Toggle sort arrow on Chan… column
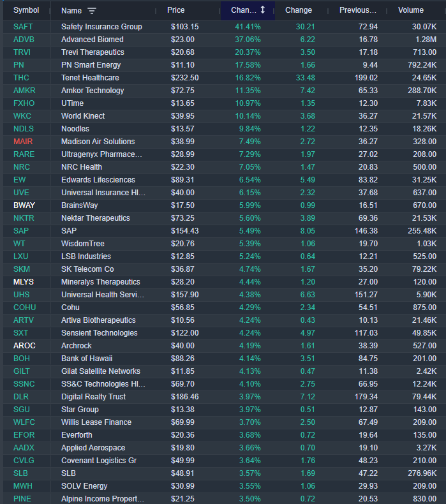Image resolution: width=446 pixels, height=504 pixels. coord(263,10)
